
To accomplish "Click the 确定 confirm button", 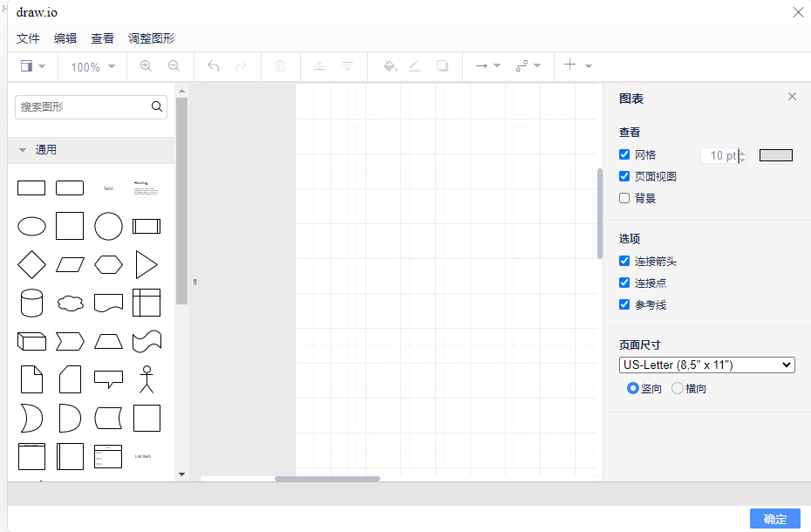I will pos(774,519).
